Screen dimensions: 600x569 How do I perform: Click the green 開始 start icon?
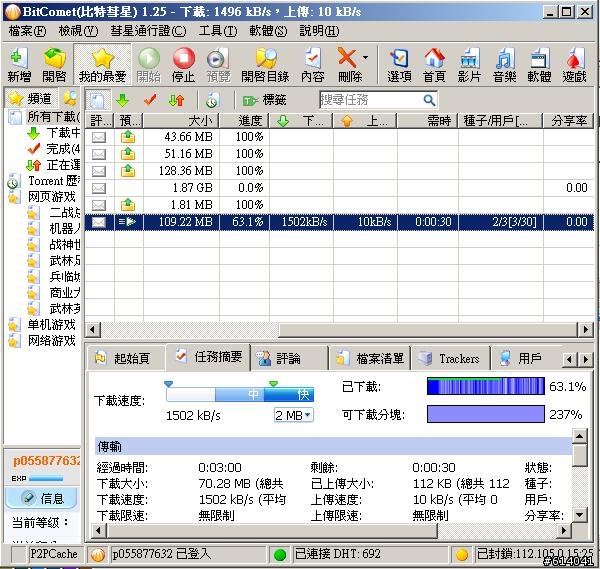(x=148, y=65)
